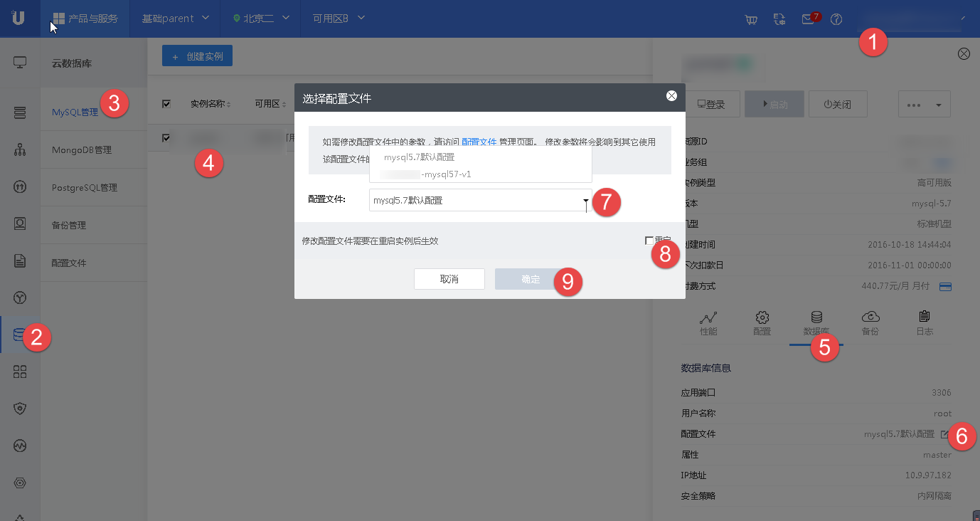The height and width of the screenshot is (521, 980).
Task: Click the credit card icon by 付费方式
Action: coord(945,286)
